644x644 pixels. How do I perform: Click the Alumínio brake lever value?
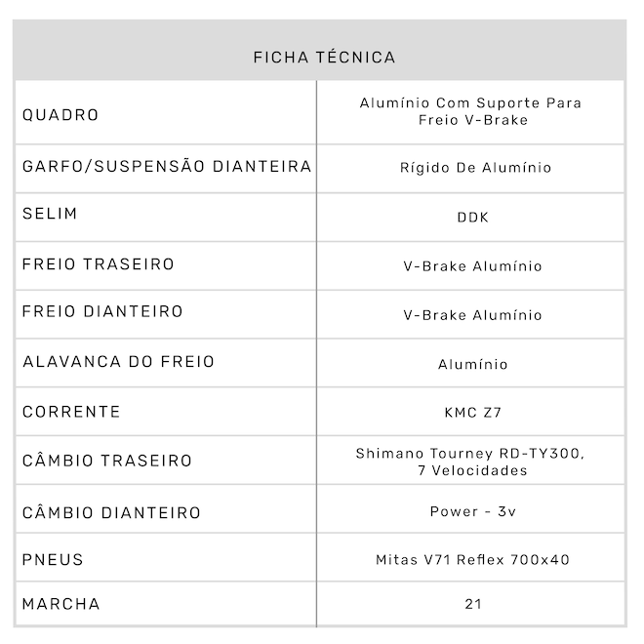[472, 365]
